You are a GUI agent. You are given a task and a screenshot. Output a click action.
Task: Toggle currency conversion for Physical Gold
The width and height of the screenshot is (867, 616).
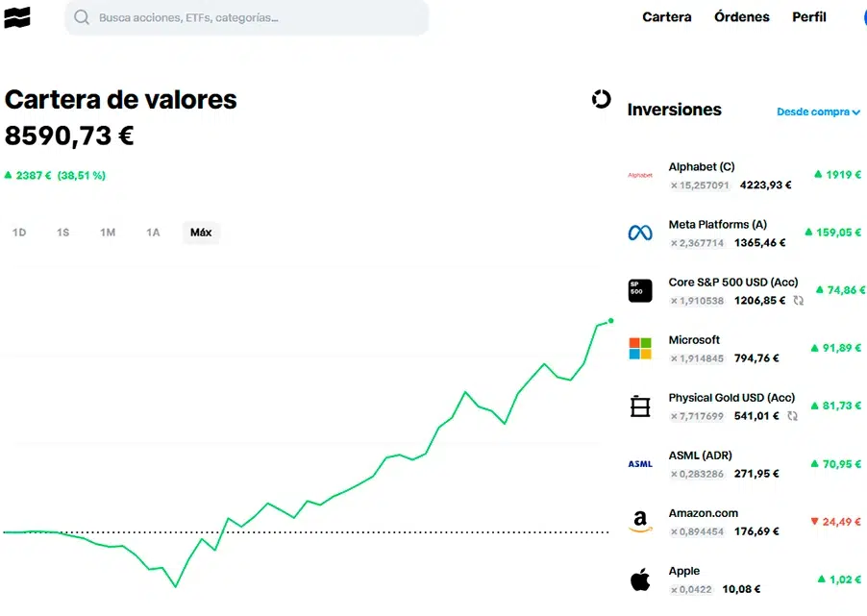coord(792,416)
